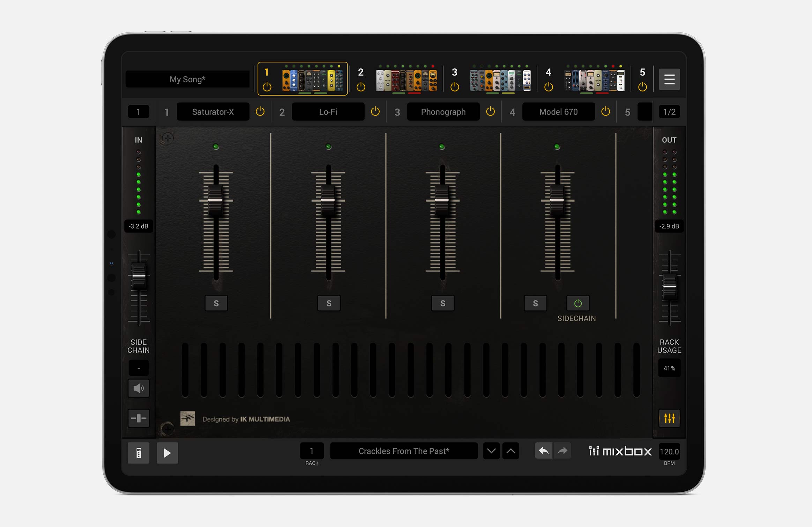Viewport: 812px width, 527px height.
Task: Click the RACK number field
Action: (312, 451)
